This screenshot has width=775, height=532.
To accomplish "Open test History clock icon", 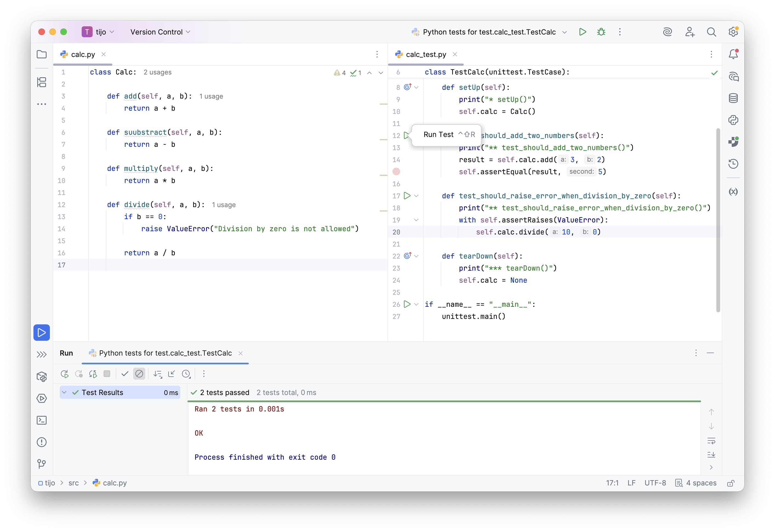I will coord(186,374).
